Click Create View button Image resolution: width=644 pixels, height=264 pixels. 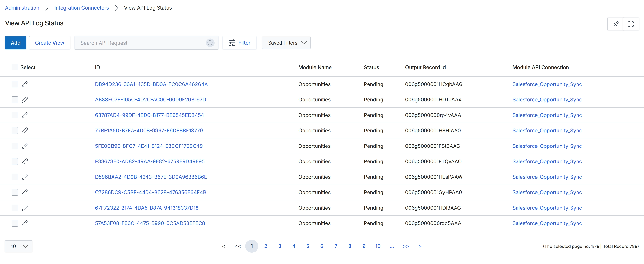49,43
